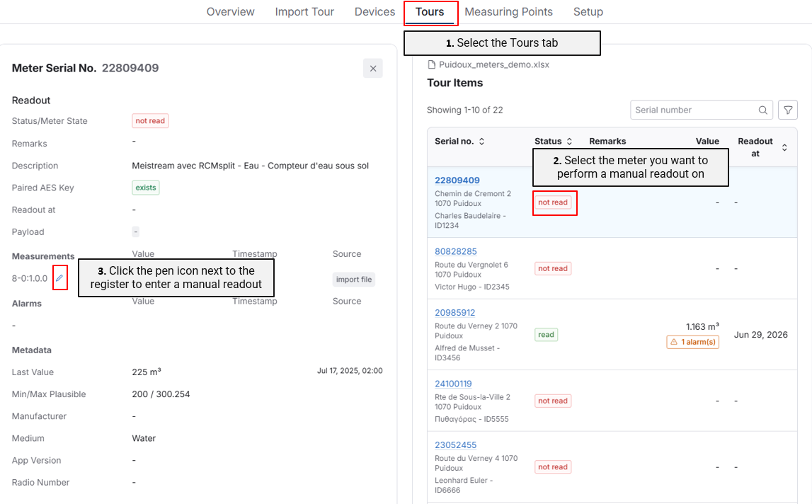Click not read status of meter 80828285
812x504 pixels.
click(553, 268)
